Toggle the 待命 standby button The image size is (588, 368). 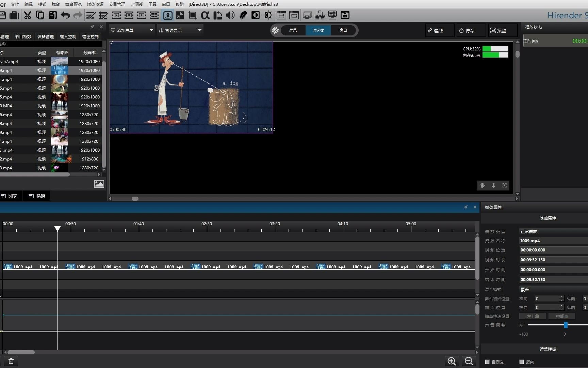[x=471, y=30]
